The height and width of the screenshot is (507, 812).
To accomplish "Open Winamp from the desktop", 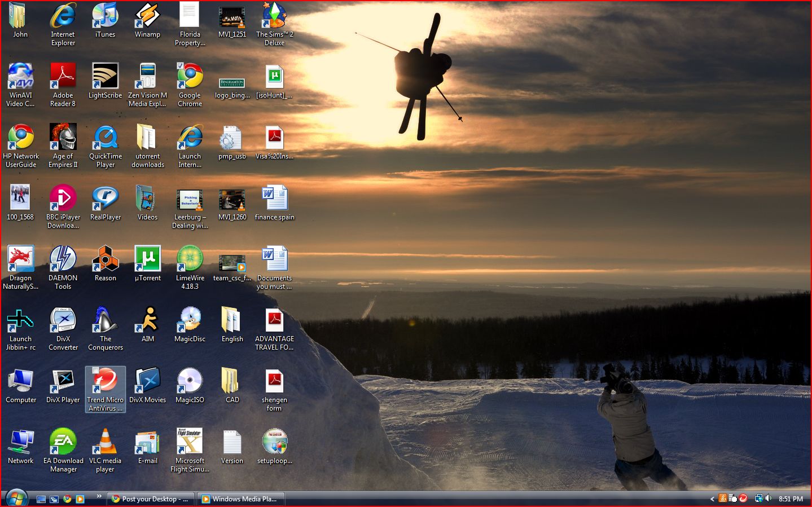I will (x=147, y=19).
